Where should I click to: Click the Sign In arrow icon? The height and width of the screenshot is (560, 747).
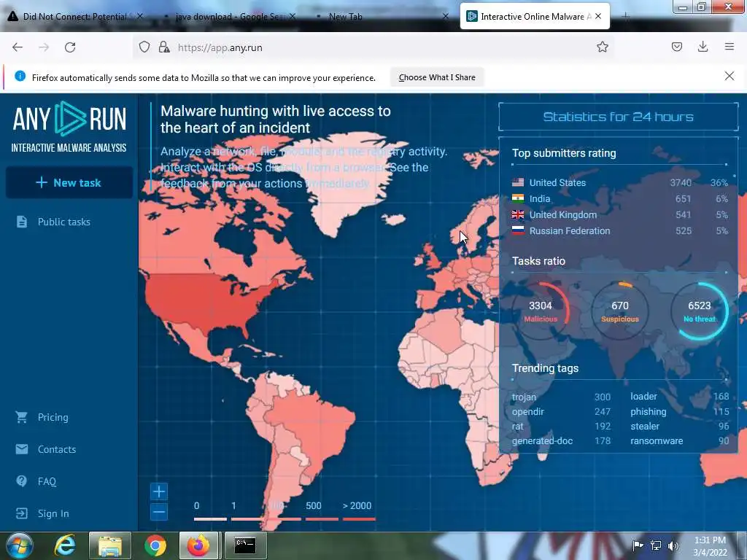pyautogui.click(x=21, y=513)
